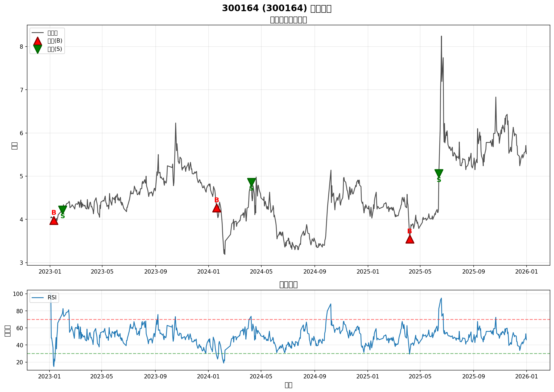The width and height of the screenshot is (554, 392).
Task: Click the red triangle icon in price legend
Action: coord(38,41)
